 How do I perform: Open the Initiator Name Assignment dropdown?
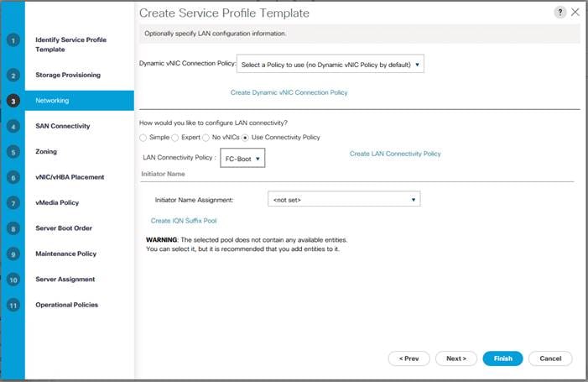pyautogui.click(x=344, y=199)
